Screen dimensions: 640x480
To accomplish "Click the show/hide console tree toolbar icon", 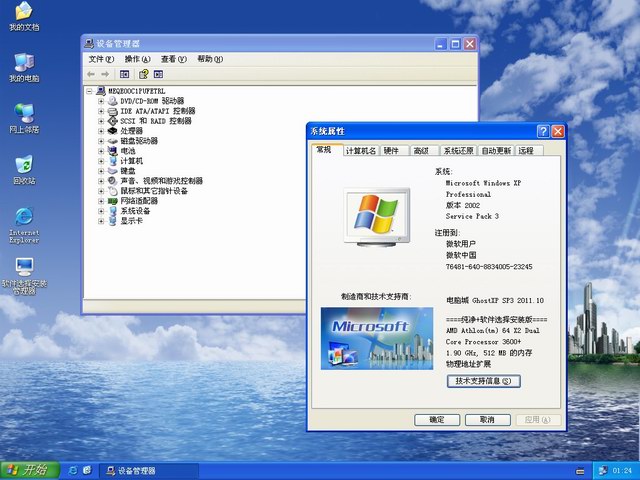I will [124, 74].
